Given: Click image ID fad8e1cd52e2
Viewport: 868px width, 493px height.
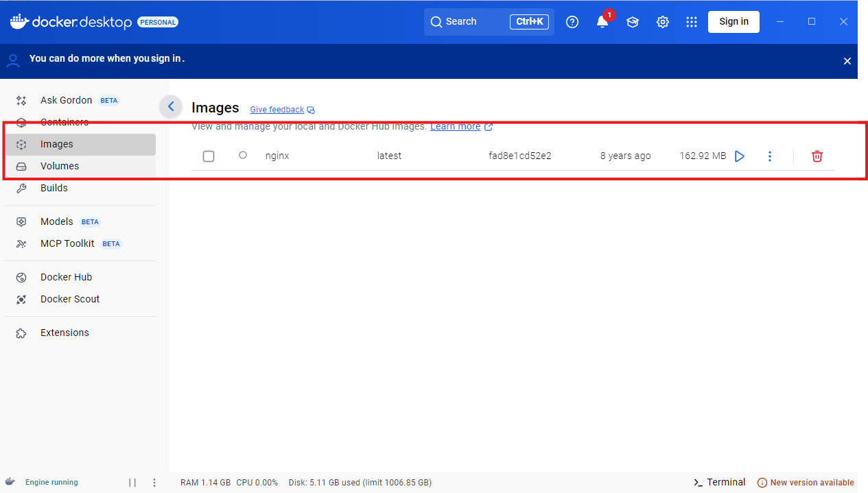Looking at the screenshot, I should click(520, 156).
